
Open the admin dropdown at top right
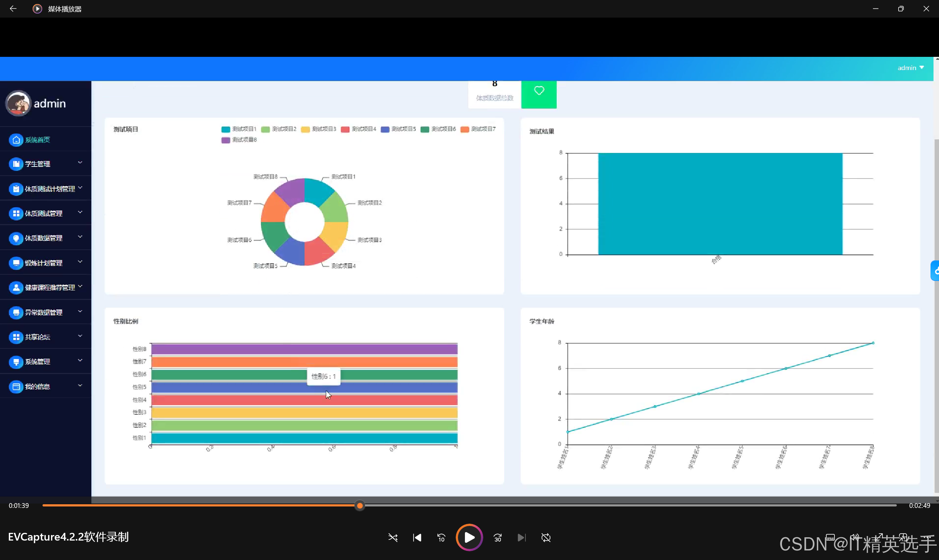point(910,68)
